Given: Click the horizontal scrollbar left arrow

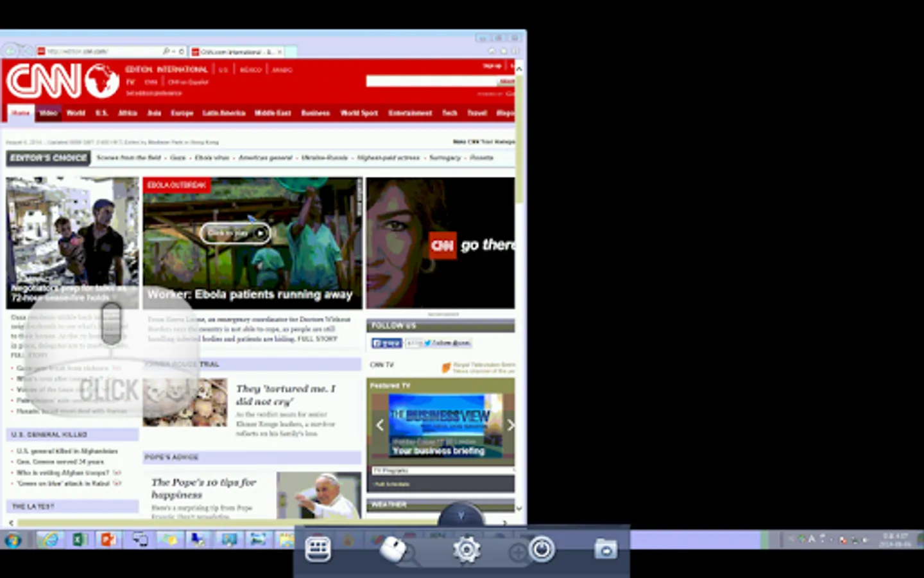Looking at the screenshot, I should tap(11, 523).
